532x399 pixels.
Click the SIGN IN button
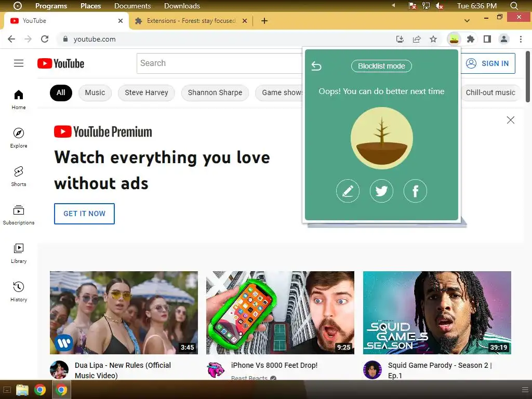coord(488,63)
